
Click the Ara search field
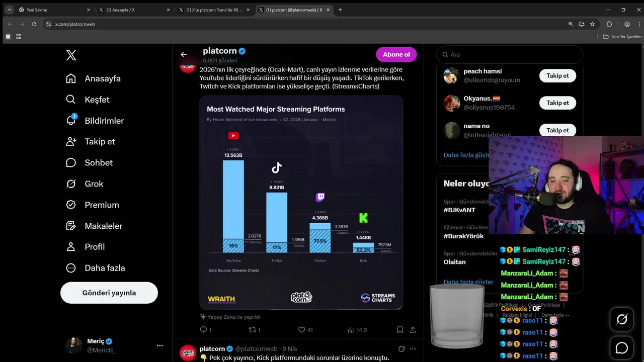[510, 54]
